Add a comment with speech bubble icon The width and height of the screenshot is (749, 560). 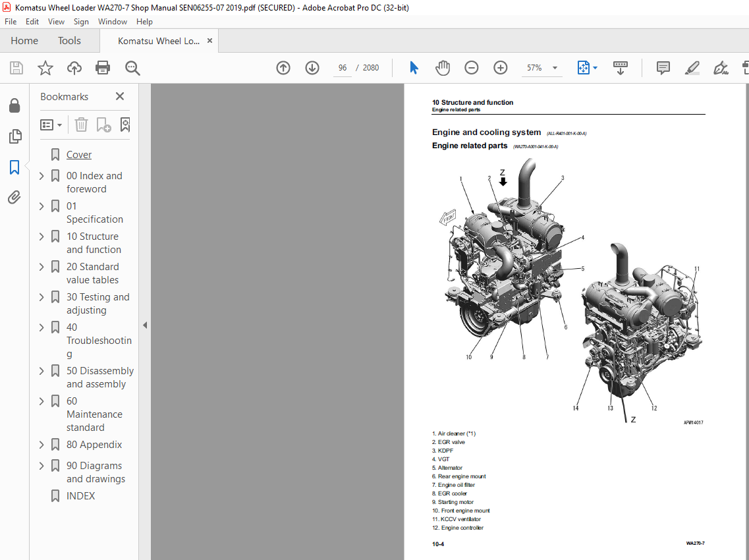(x=663, y=68)
